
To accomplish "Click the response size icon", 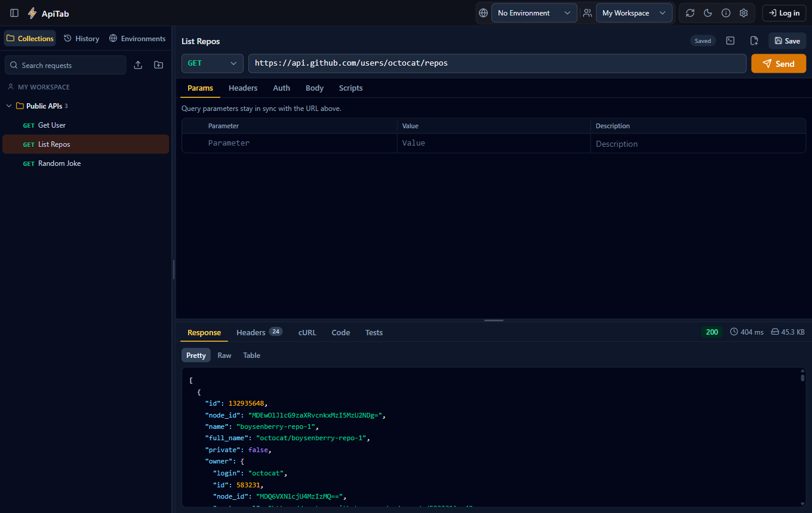I will (775, 332).
